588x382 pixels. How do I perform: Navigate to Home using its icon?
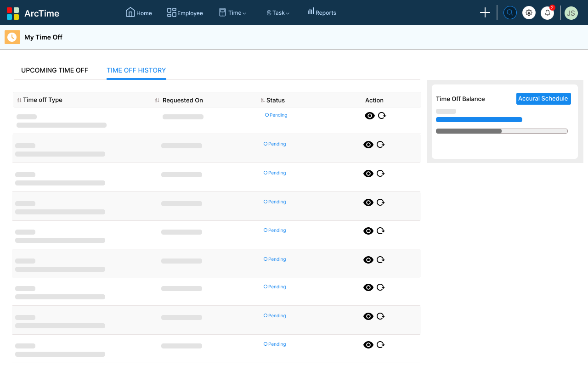[131, 12]
